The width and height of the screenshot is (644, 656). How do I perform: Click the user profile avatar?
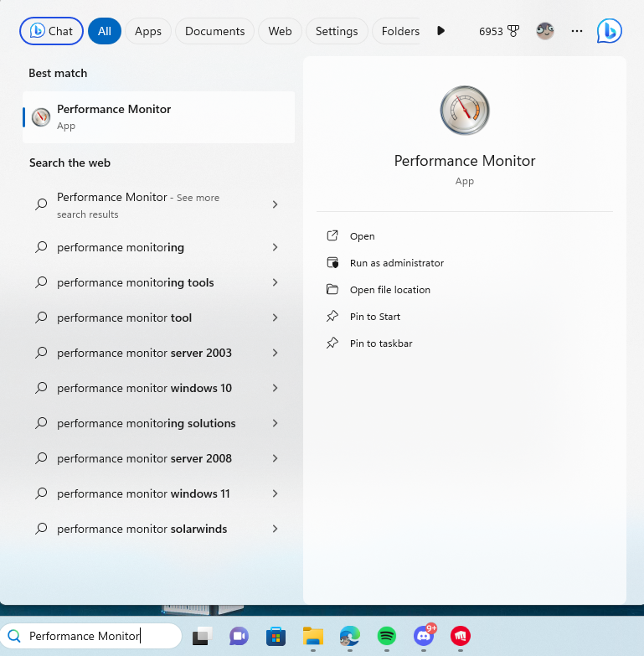544,31
